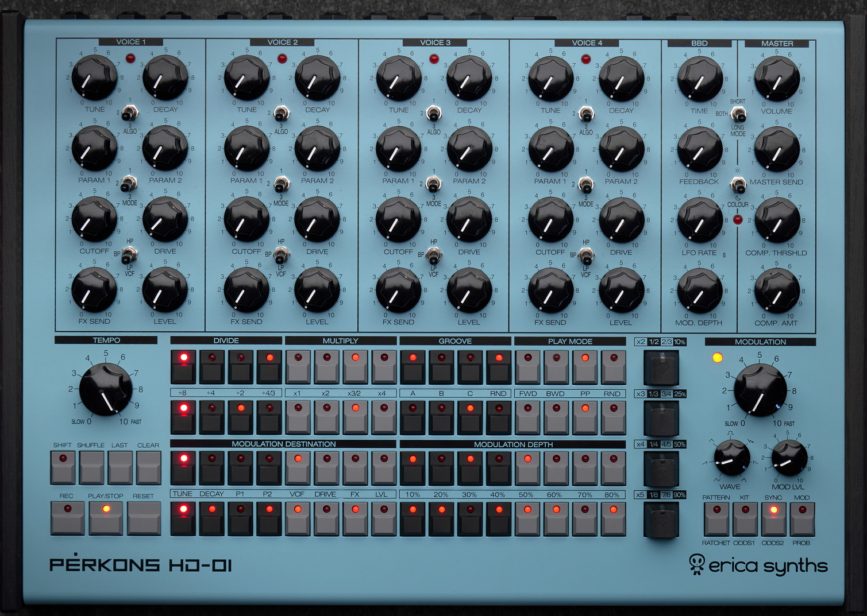Click the WAVE selector knob
The width and height of the screenshot is (867, 616).
tap(731, 458)
